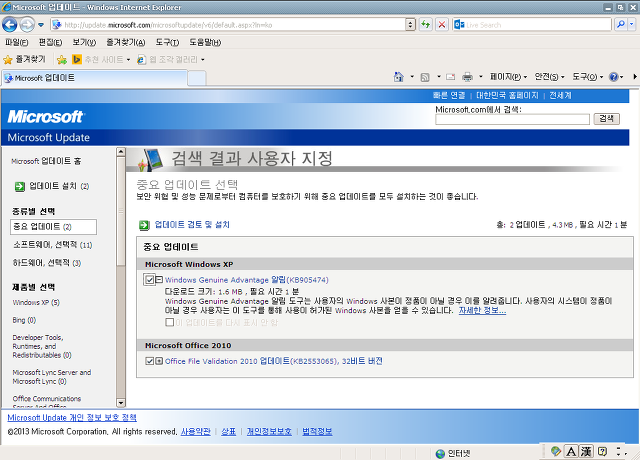Click the Read mail envelope icon
Viewport: 640px width, 460px height.
[x=450, y=77]
